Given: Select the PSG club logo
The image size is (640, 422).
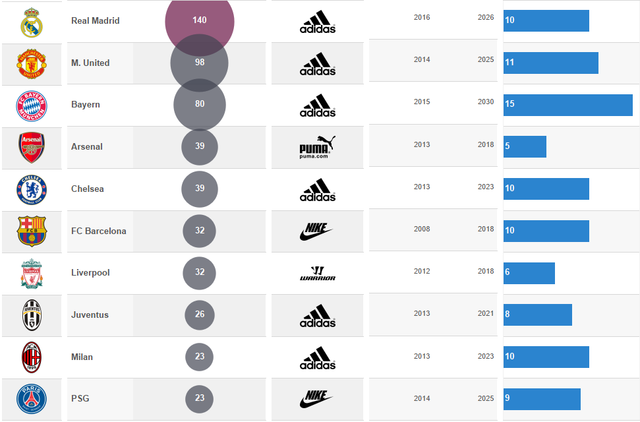Looking at the screenshot, I should (32, 399).
